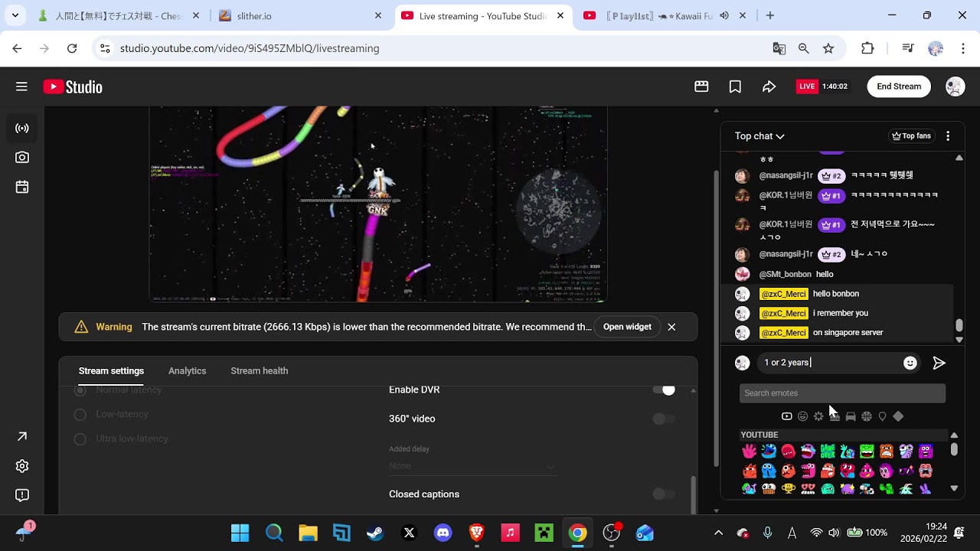Insert the gold trophy emote

pos(789,488)
